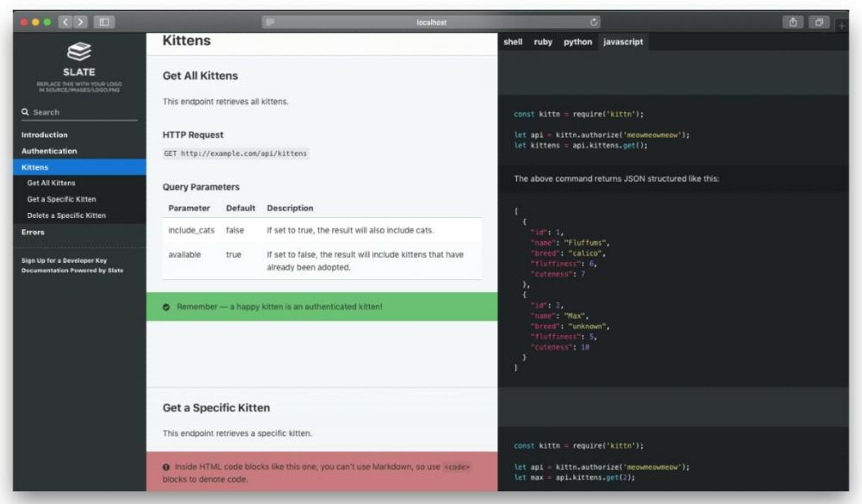Click the localhost address bar

pyautogui.click(x=431, y=21)
